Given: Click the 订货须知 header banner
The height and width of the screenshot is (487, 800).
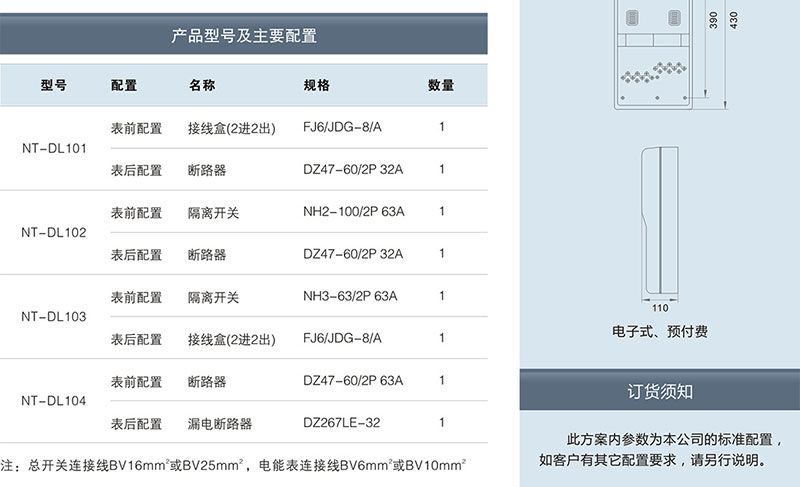Looking at the screenshot, I should (x=659, y=390).
